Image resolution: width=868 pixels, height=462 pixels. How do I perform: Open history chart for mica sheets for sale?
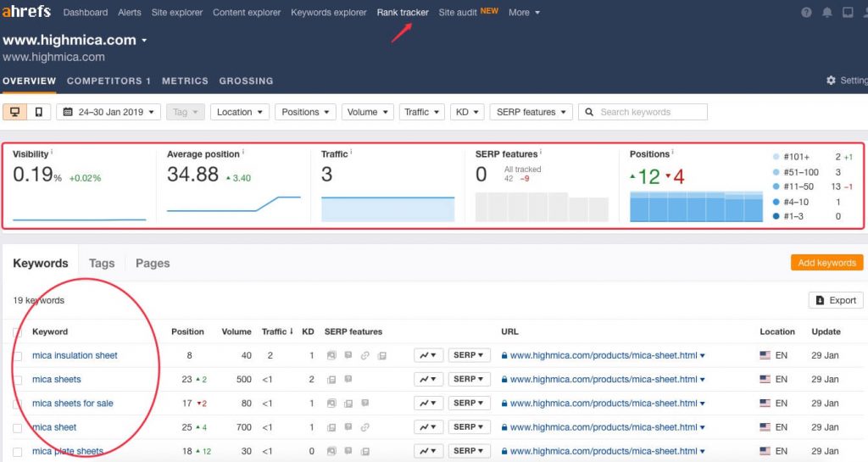428,404
